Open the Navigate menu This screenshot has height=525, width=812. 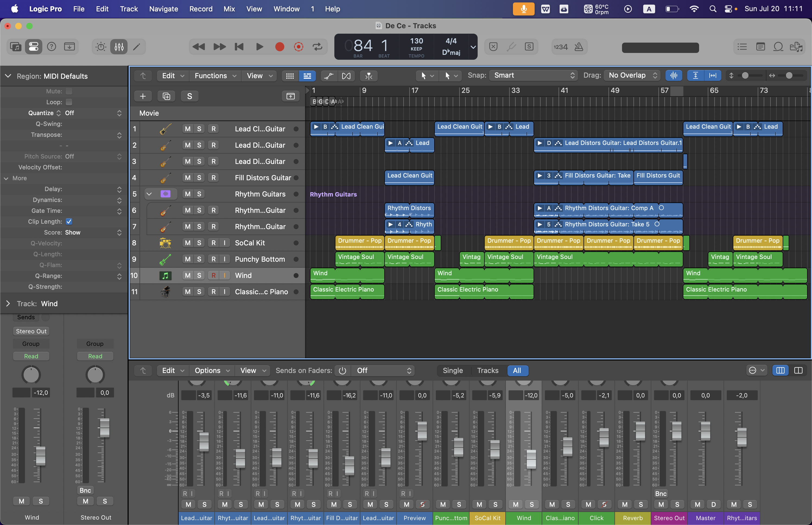164,9
